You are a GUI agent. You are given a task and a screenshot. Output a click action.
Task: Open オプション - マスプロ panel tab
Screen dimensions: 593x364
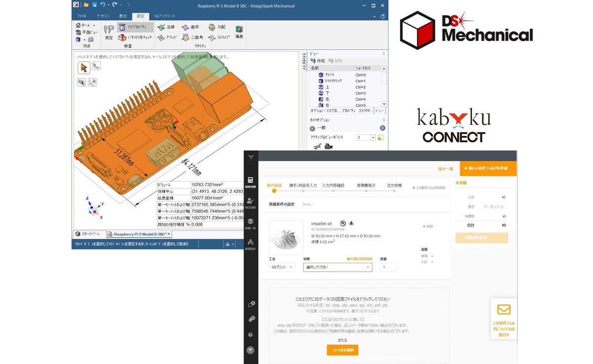(325, 111)
